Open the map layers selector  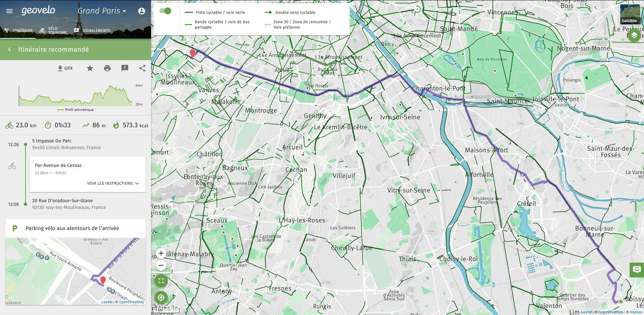coord(634,35)
